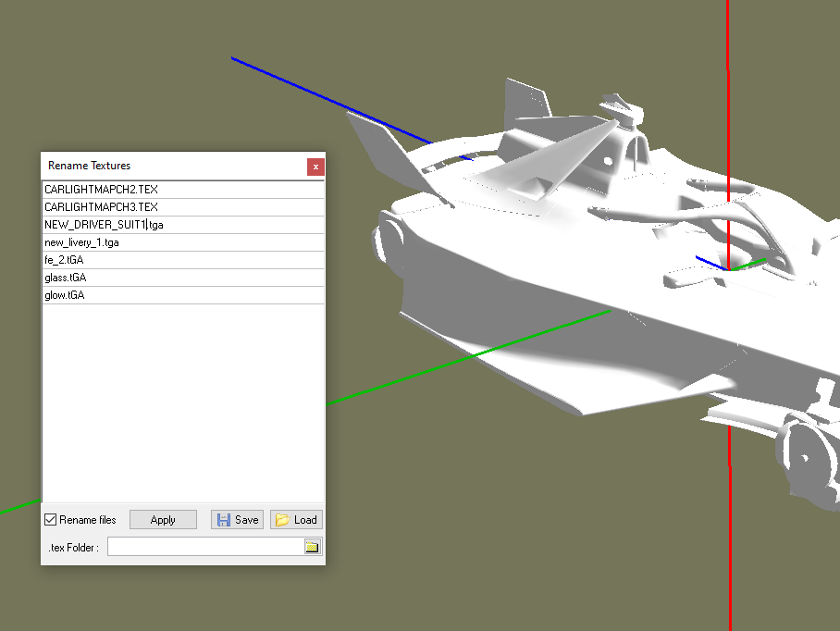This screenshot has width=840, height=631.
Task: Browse for the .tex folder
Action: pyautogui.click(x=312, y=547)
